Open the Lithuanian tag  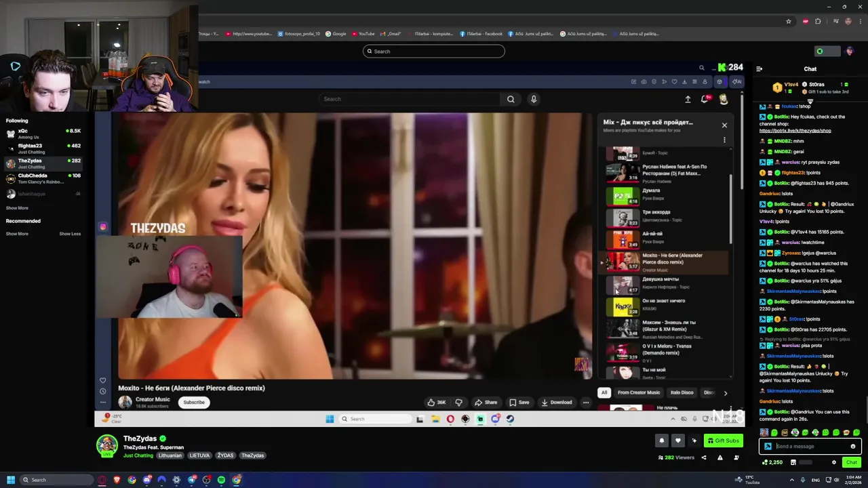click(170, 455)
